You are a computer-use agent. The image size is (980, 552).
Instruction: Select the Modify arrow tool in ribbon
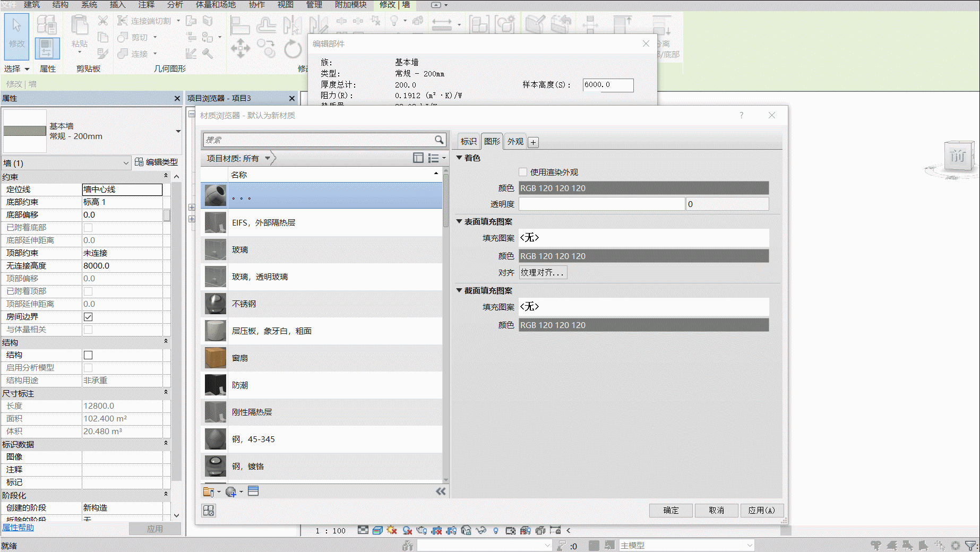tap(16, 36)
